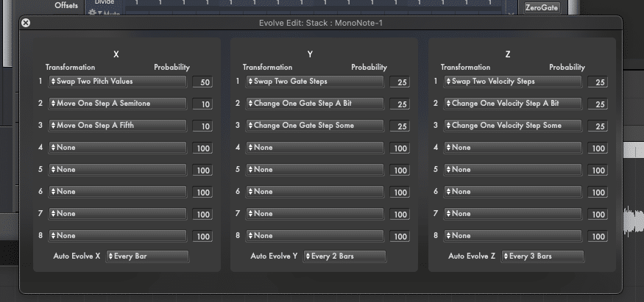Open Z Swap Two Velocity Steps dropdown
Image resolution: width=644 pixels, height=302 pixels.
(512, 81)
